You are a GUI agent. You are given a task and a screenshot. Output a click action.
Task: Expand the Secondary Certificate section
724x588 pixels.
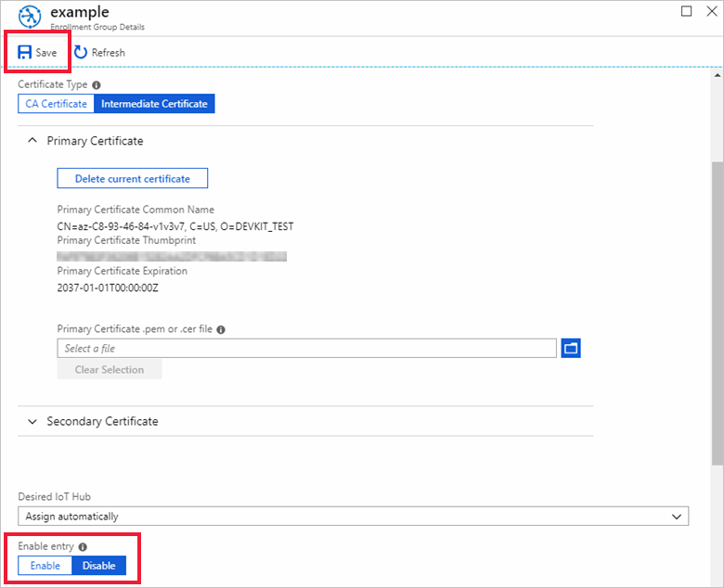(32, 421)
